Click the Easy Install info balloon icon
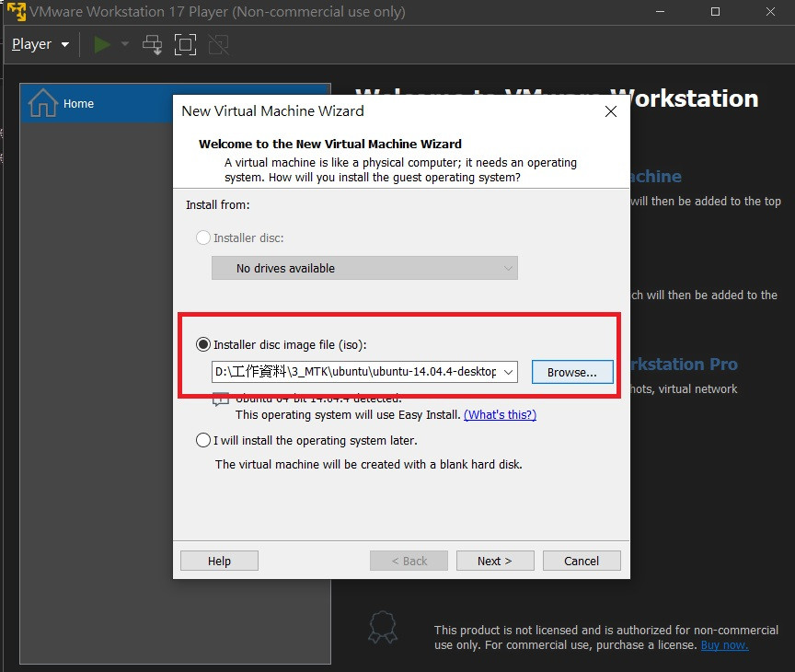 pos(221,400)
